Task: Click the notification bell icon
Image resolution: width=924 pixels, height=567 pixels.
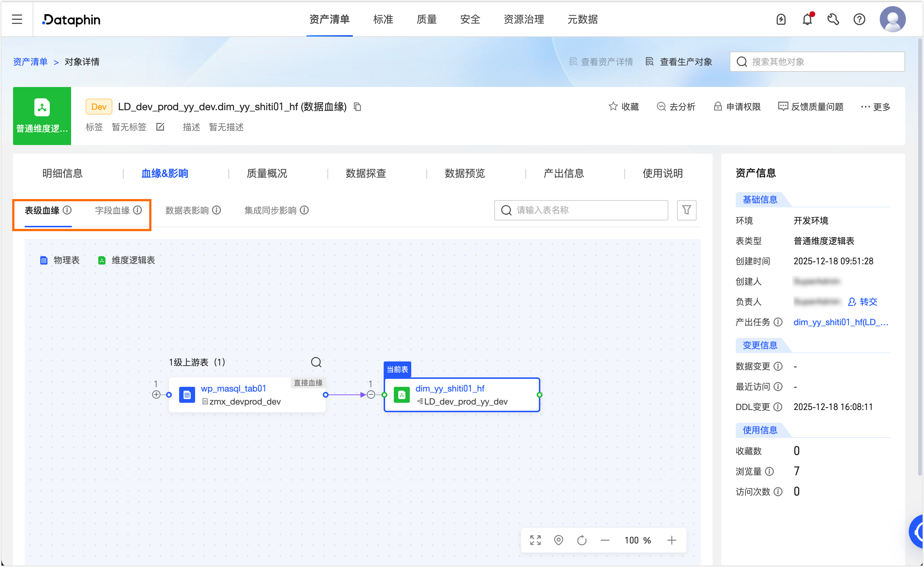Action: (807, 19)
